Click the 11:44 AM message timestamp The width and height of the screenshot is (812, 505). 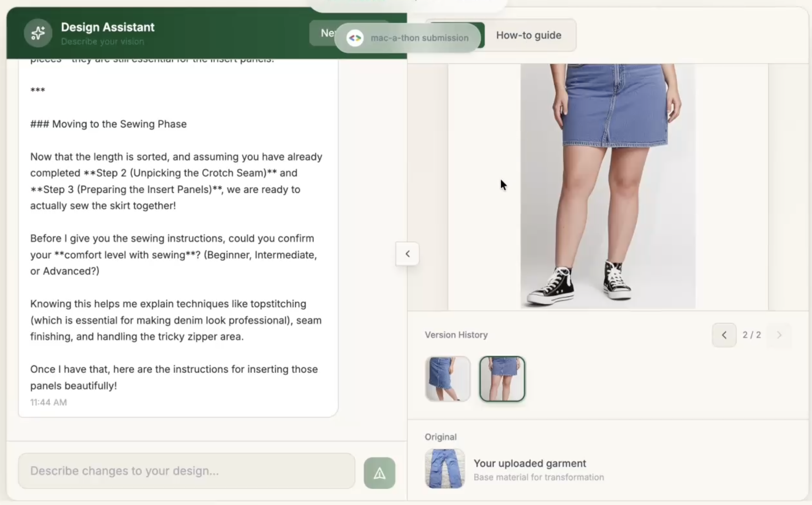point(49,402)
